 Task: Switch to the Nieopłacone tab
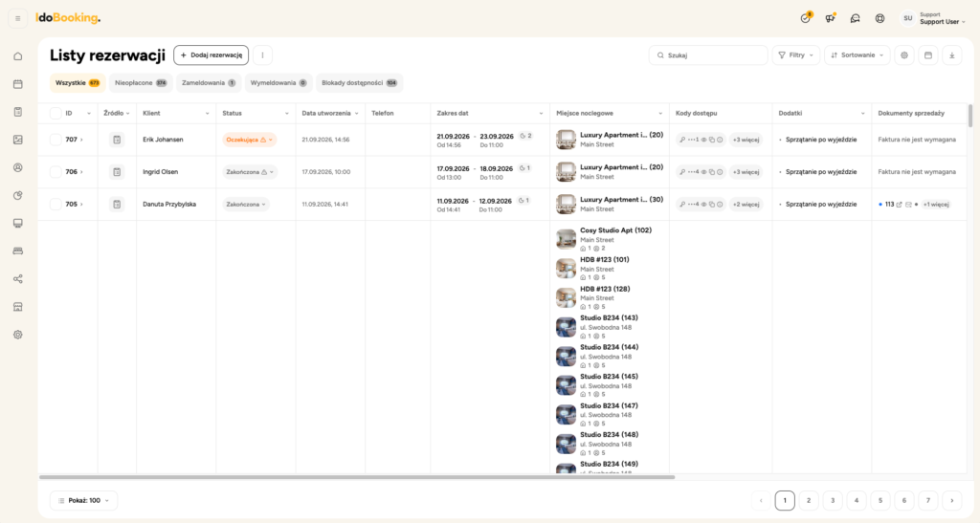(x=141, y=83)
